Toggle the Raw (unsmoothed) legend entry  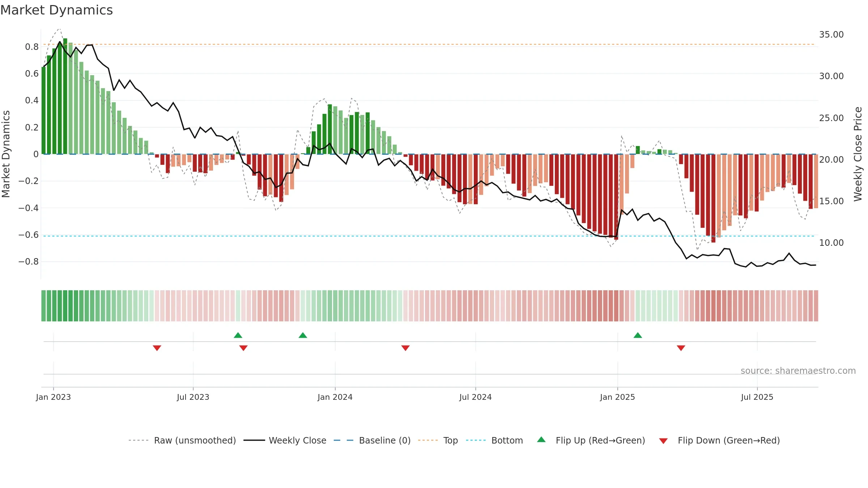(x=182, y=440)
